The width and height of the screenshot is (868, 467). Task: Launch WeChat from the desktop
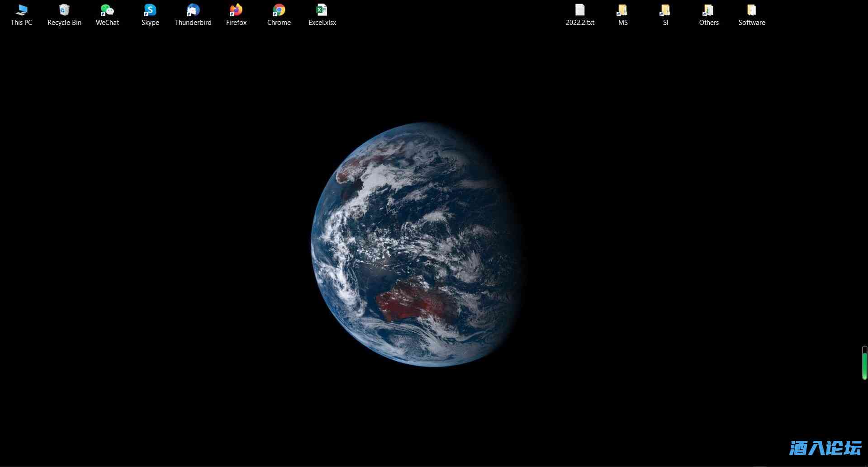coord(107,10)
